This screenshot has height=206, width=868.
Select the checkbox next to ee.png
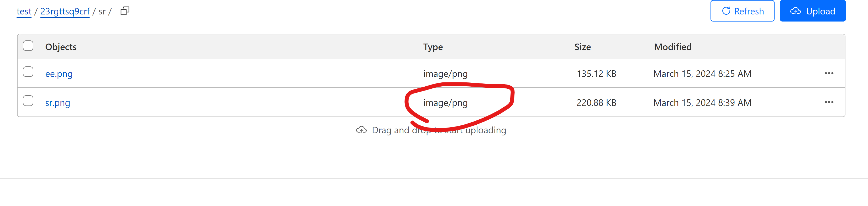[x=28, y=71]
